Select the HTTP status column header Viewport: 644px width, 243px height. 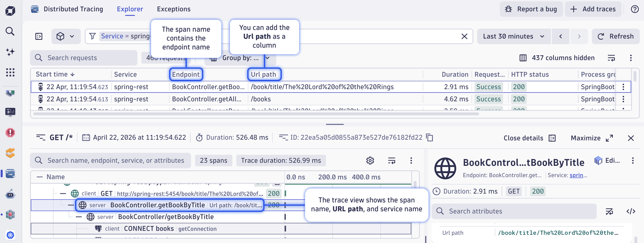click(530, 74)
